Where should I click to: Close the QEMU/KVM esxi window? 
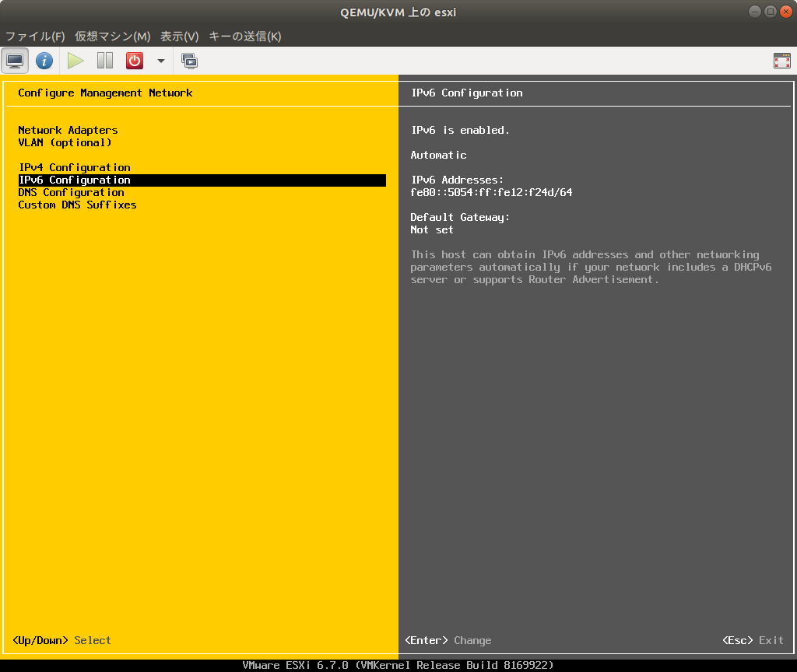786,12
